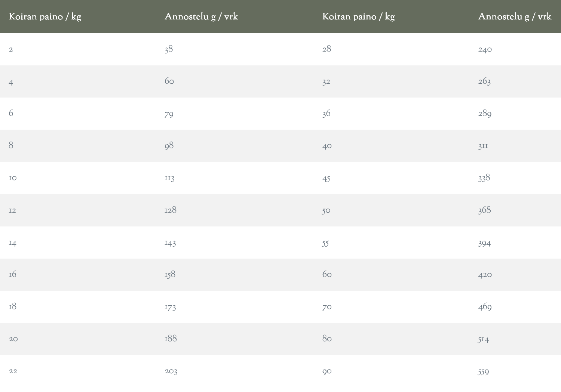Click the 143 dosage value
Viewport: 561px width, 392px height.
click(x=170, y=243)
